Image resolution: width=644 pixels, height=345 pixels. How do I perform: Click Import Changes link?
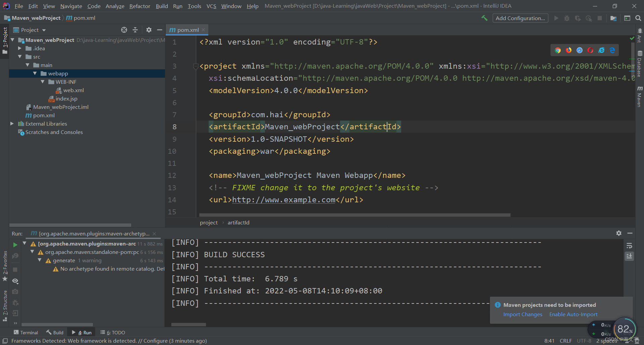(523, 314)
